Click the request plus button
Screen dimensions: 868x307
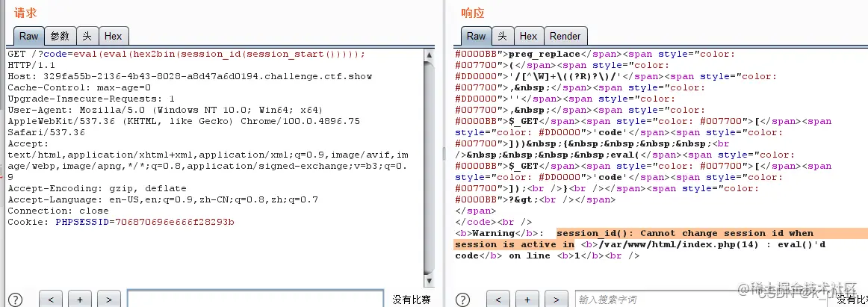point(80,300)
